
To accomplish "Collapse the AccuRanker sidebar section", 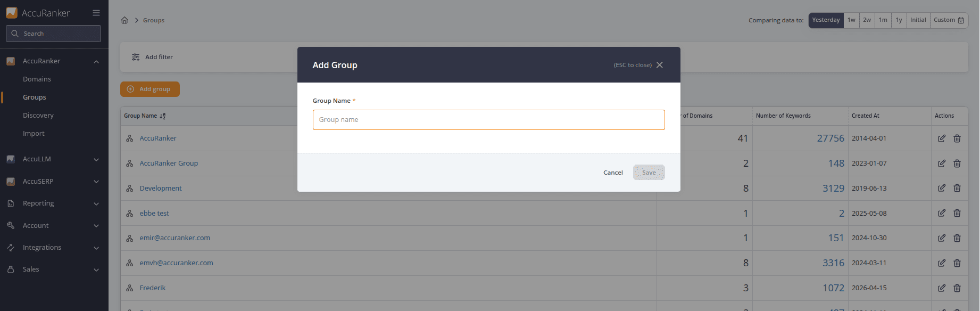I will tap(96, 62).
